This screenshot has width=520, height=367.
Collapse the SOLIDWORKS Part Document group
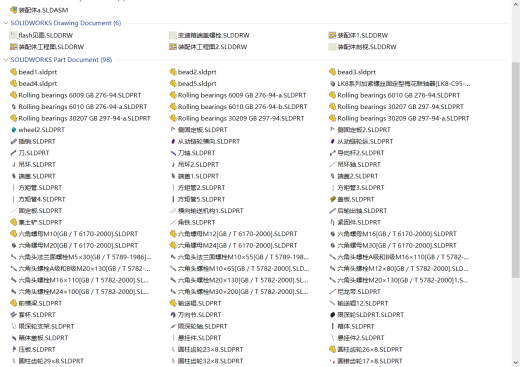(6, 60)
